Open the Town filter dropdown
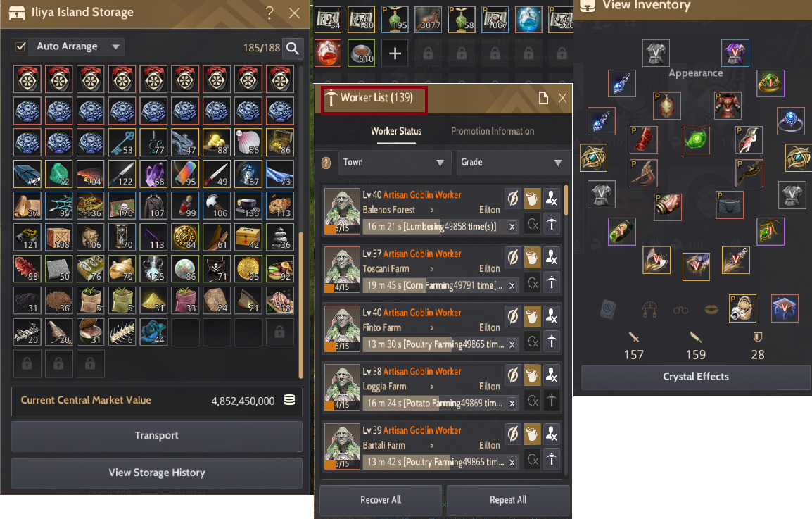The image size is (812, 519). (x=395, y=162)
